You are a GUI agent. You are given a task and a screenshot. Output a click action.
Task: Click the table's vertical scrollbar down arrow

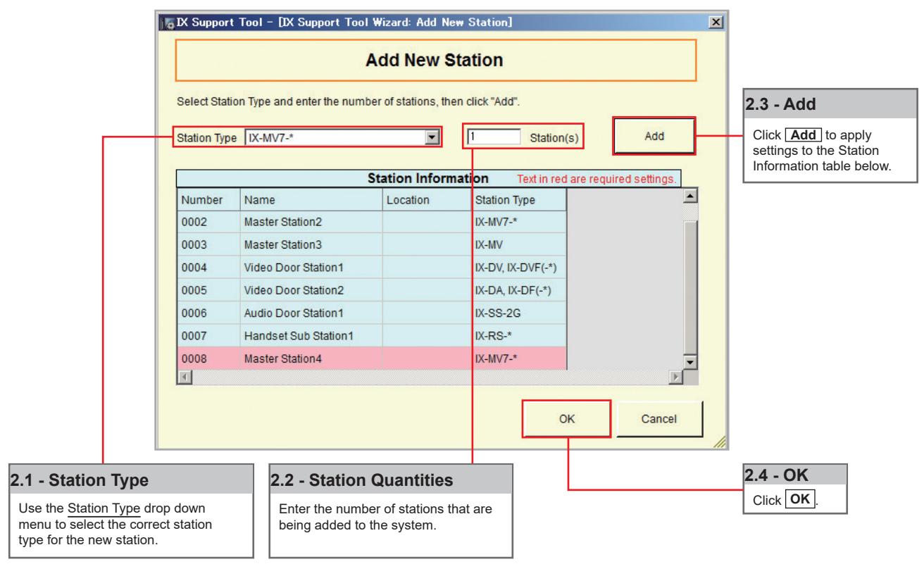[x=690, y=363]
